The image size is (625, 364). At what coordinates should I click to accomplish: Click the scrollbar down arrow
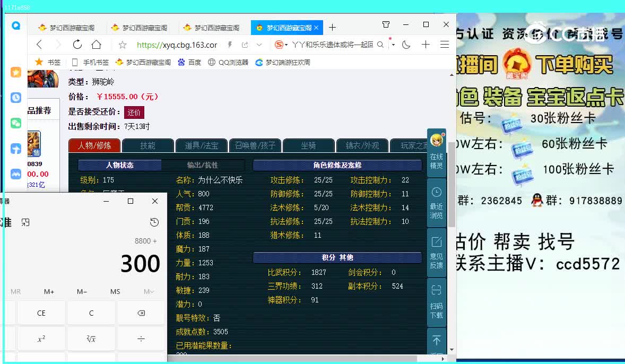[451, 350]
